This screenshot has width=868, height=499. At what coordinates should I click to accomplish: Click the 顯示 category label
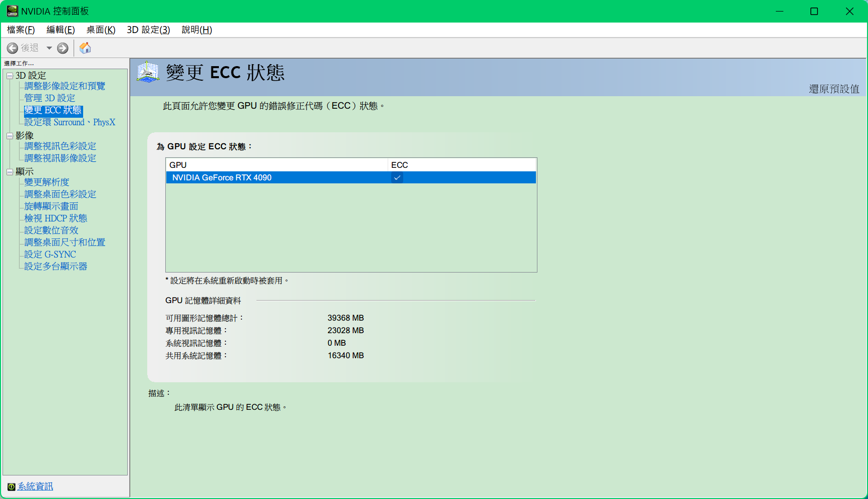point(25,172)
